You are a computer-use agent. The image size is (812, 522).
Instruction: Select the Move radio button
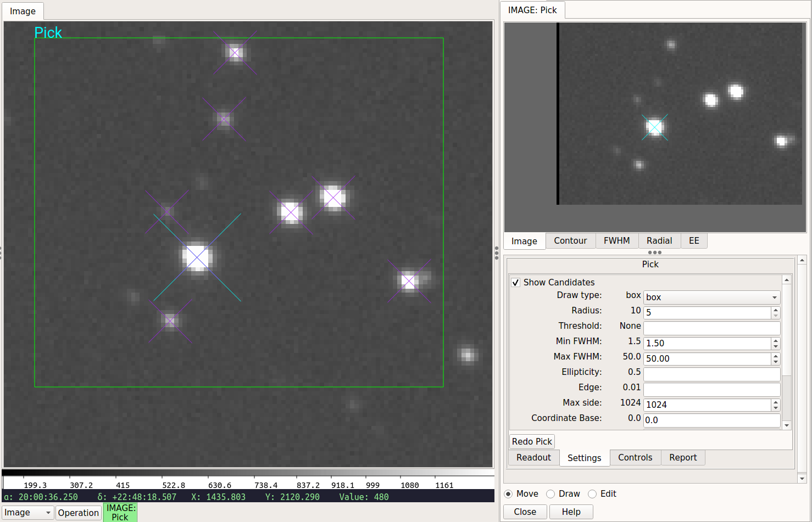tap(508, 493)
